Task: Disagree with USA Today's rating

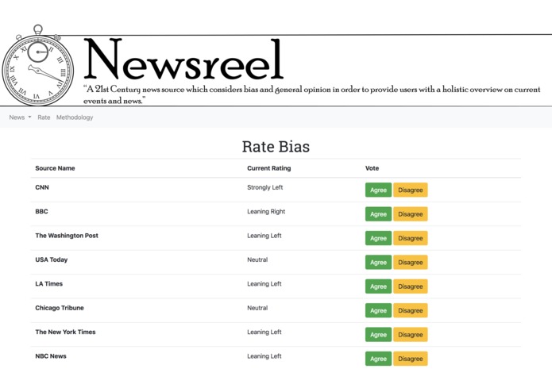Action: coord(411,263)
